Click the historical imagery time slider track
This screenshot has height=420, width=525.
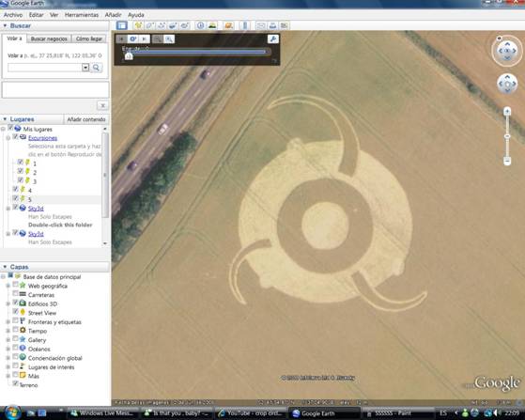click(197, 52)
